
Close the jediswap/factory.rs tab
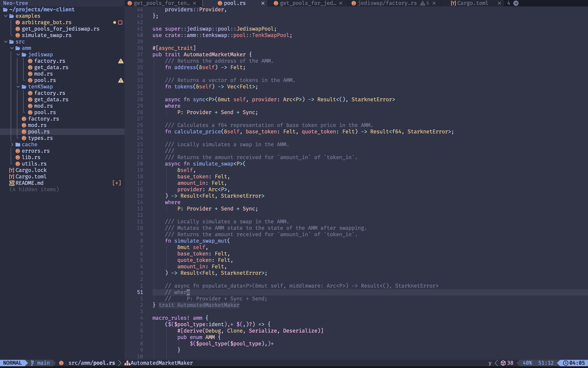click(434, 3)
